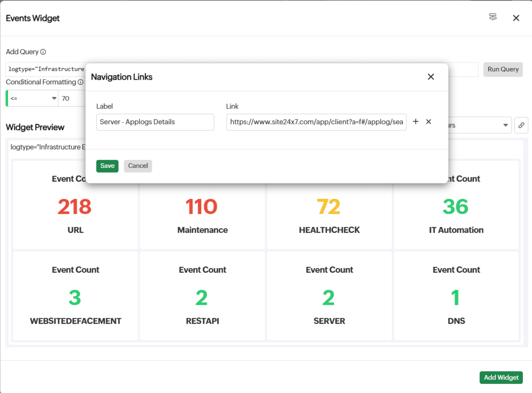Run the query

503,69
